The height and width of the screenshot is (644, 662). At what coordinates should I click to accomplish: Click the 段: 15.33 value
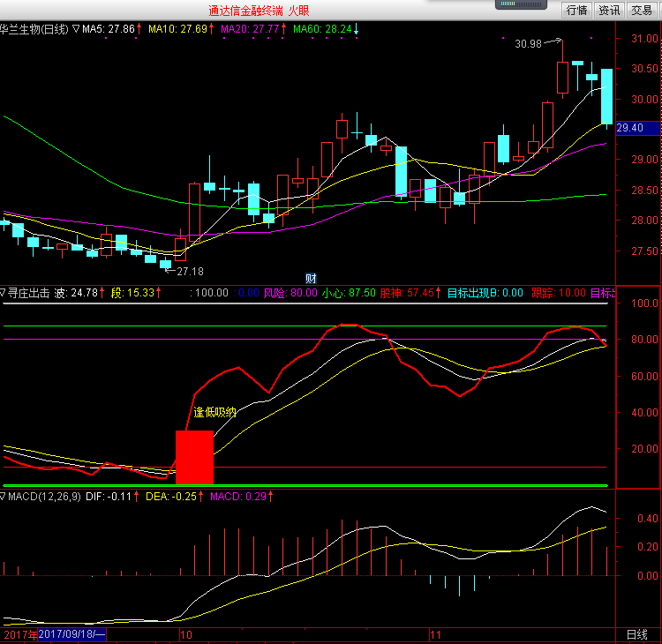133,293
